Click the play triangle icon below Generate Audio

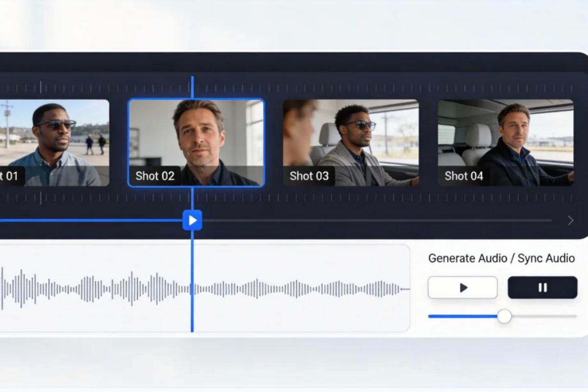coord(462,287)
